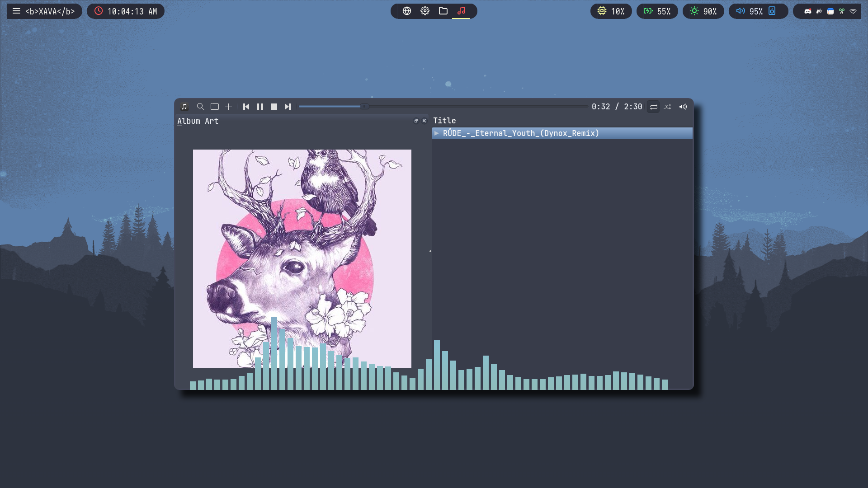Toggle shuffle mode
868x488 pixels.
pos(667,107)
